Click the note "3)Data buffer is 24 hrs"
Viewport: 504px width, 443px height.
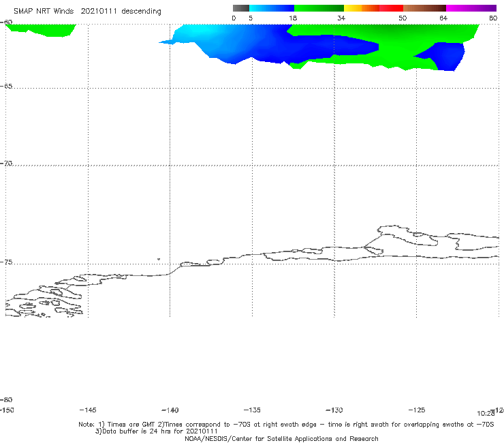[157, 431]
